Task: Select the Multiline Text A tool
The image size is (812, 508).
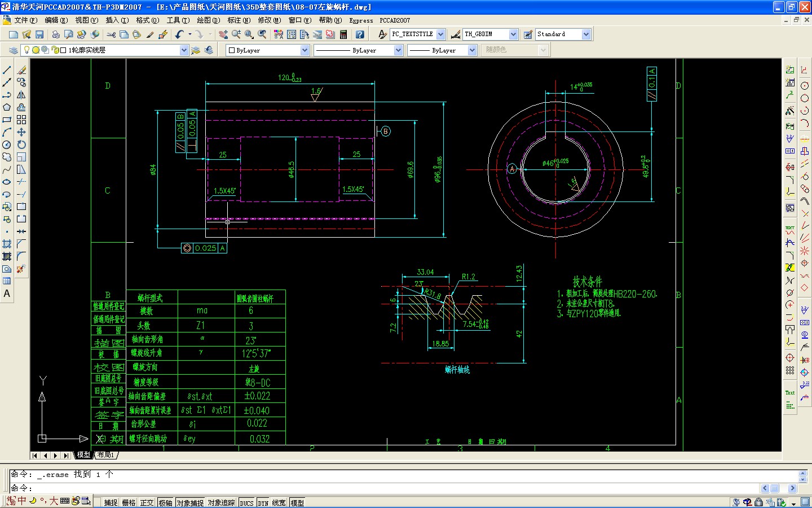Action: click(x=7, y=294)
